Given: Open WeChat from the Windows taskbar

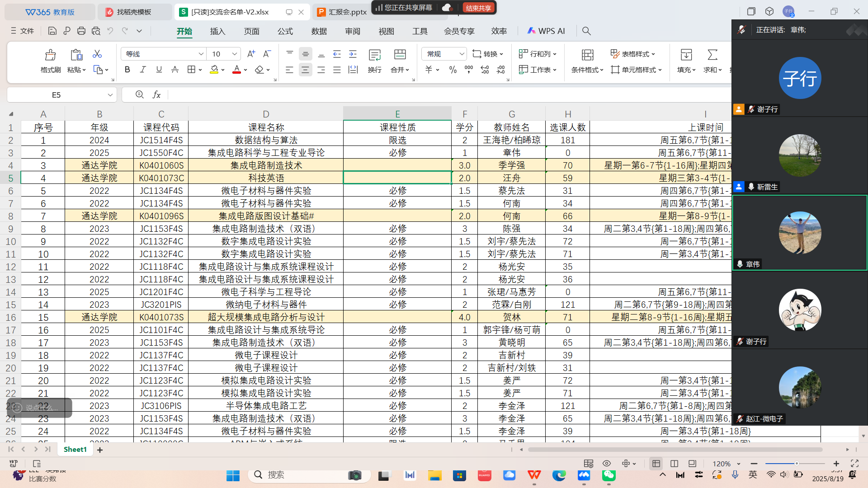Looking at the screenshot, I should 609,475.
